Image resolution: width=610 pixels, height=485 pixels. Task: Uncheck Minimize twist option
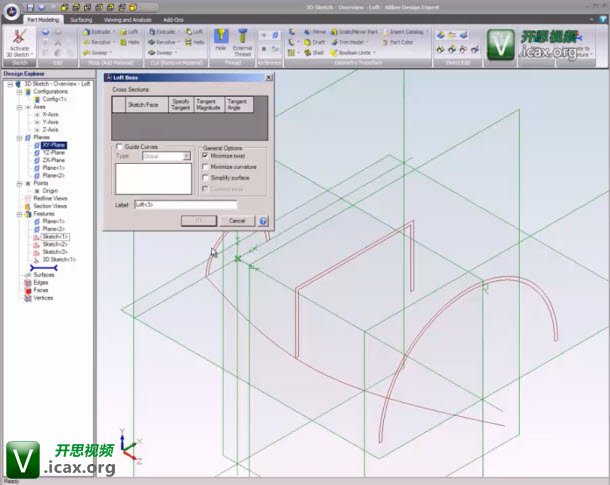coord(206,157)
